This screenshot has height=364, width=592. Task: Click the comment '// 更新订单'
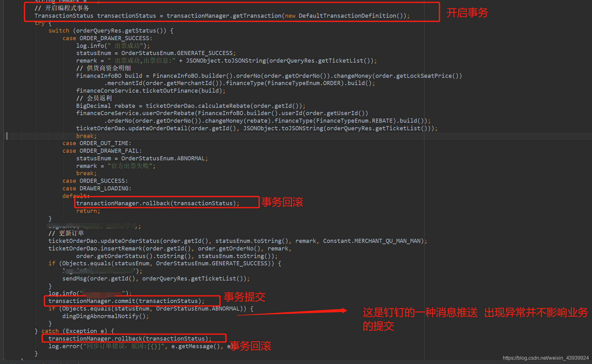tap(66, 234)
